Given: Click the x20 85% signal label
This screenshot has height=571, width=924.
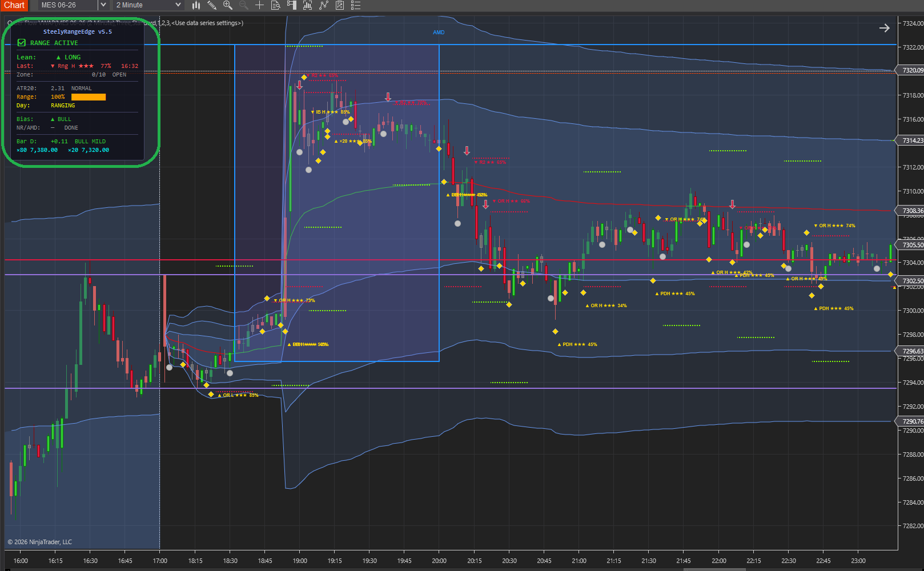Looking at the screenshot, I should (353, 141).
